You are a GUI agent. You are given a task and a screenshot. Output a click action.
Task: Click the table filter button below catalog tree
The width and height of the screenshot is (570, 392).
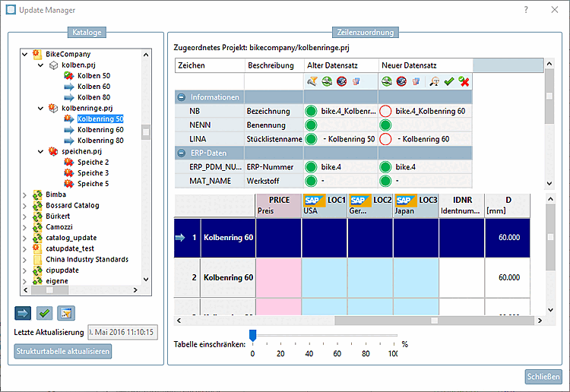coord(65,313)
